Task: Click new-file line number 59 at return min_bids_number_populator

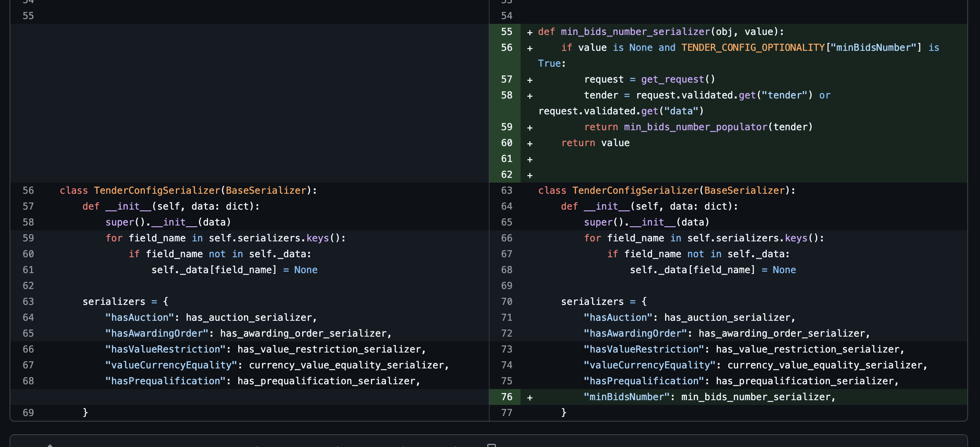Action: 507,127
